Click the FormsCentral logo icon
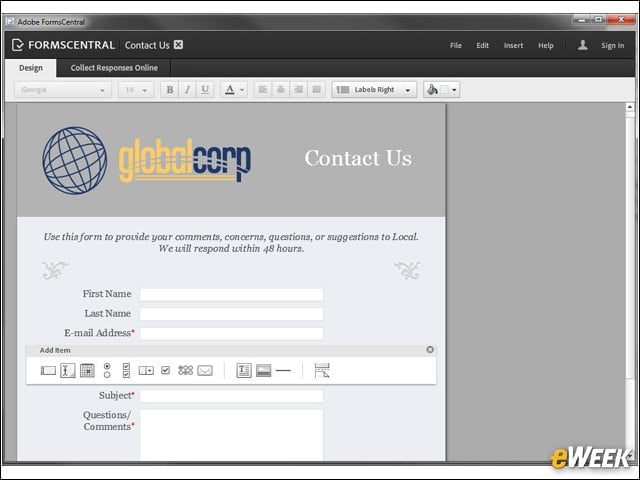640x480 pixels. [x=18, y=45]
